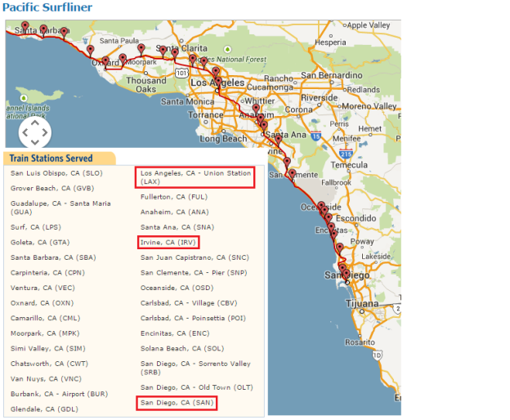Open Anaheim, CA (ANA) station
This screenshot has width=510, height=420.
tap(175, 212)
